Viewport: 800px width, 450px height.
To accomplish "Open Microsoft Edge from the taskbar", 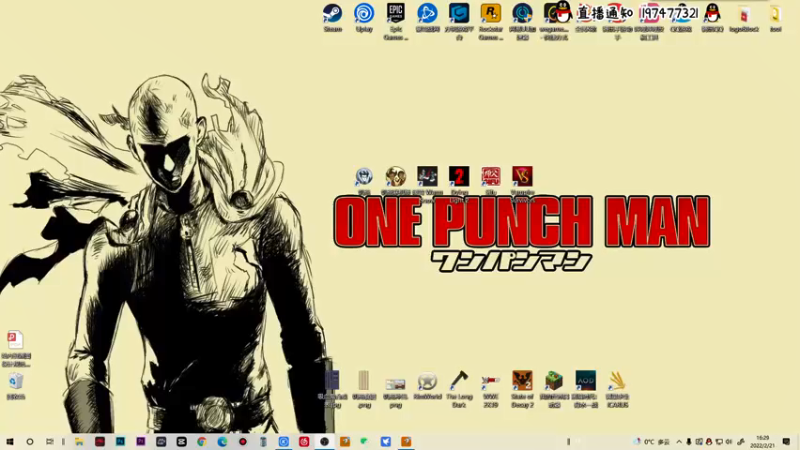I will (x=222, y=442).
